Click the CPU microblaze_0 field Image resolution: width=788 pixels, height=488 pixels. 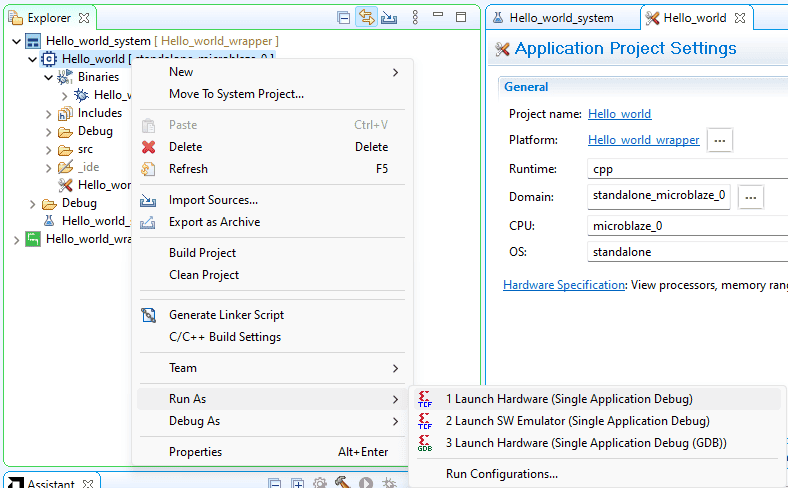[686, 226]
